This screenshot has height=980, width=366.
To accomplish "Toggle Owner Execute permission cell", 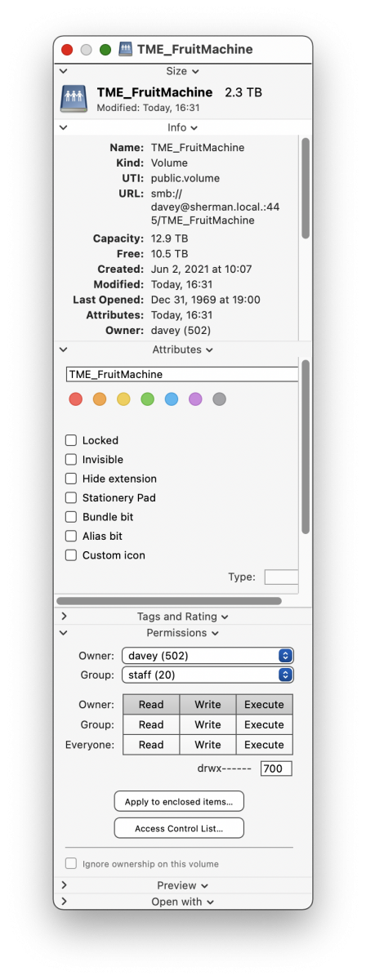I will pyautogui.click(x=264, y=705).
